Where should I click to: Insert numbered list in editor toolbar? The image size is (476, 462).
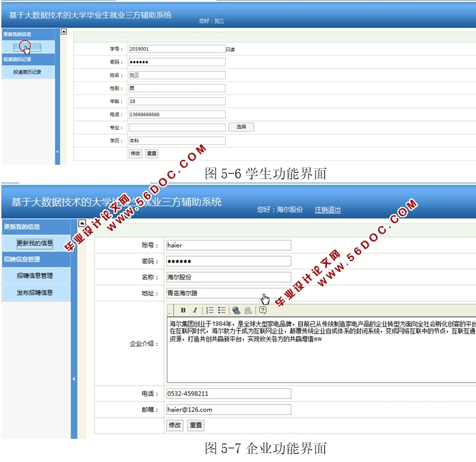[x=210, y=310]
